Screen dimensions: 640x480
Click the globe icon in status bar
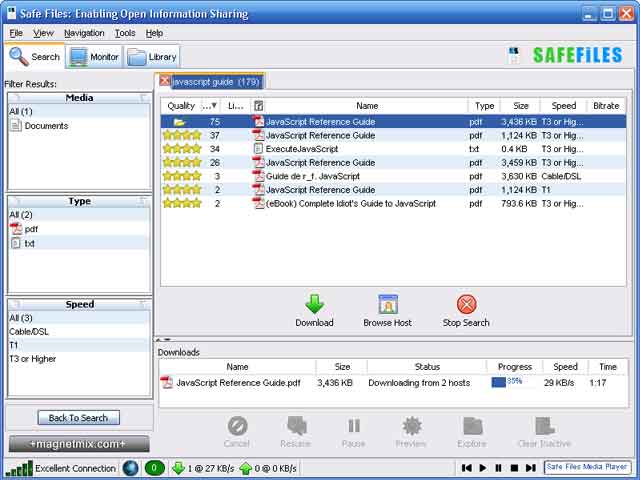coord(131,468)
